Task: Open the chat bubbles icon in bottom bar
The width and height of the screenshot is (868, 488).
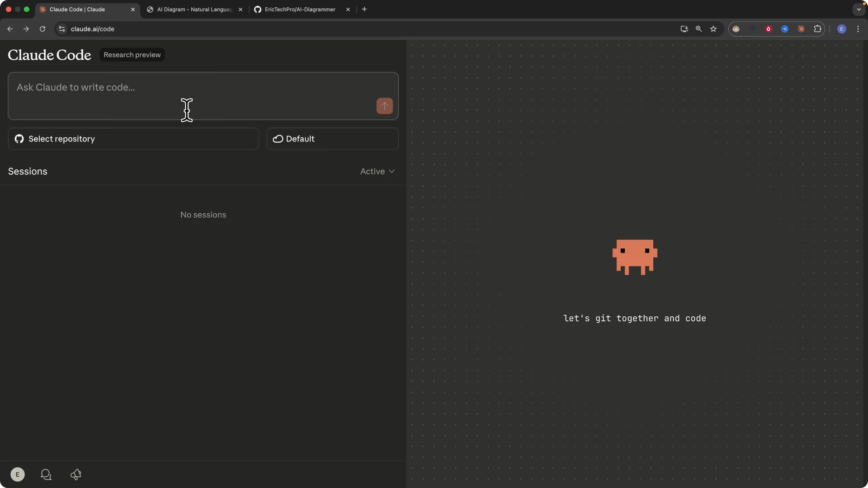Action: pyautogui.click(x=46, y=474)
